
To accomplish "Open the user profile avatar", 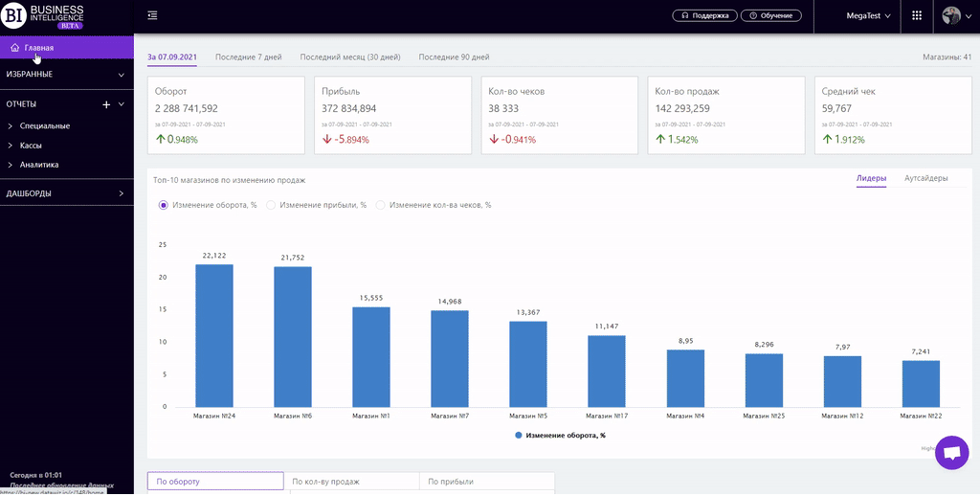I will [951, 16].
